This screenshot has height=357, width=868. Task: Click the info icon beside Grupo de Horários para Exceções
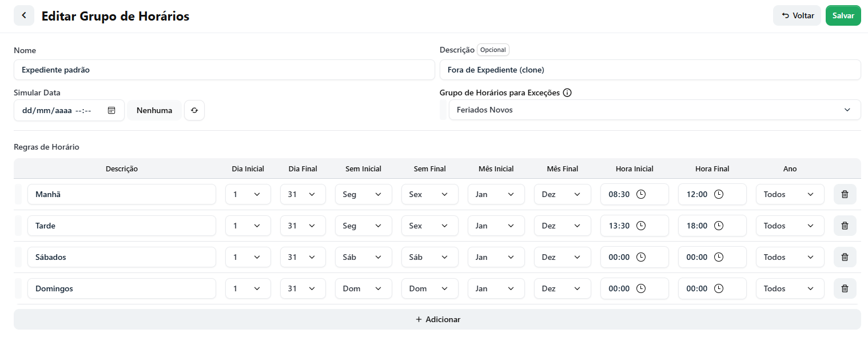click(567, 93)
